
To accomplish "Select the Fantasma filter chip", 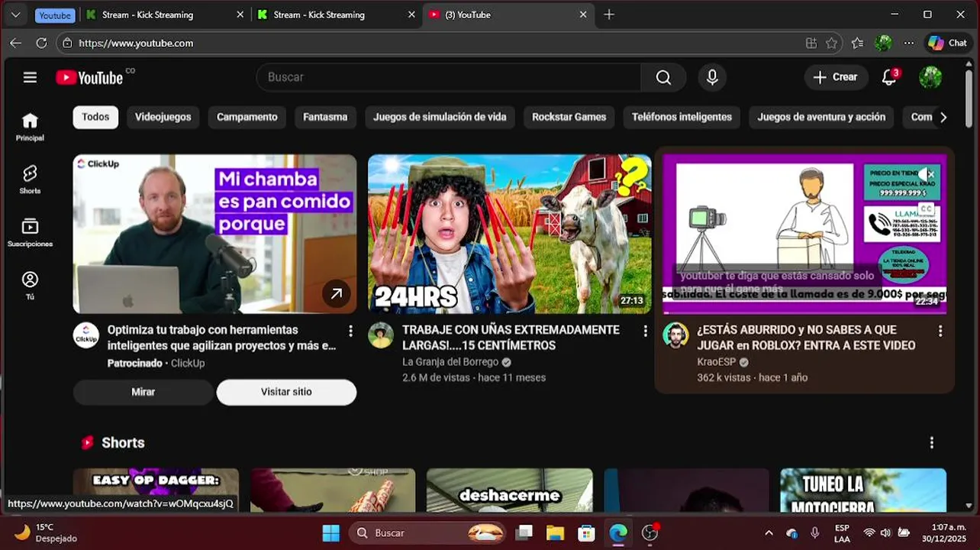I will [x=325, y=117].
